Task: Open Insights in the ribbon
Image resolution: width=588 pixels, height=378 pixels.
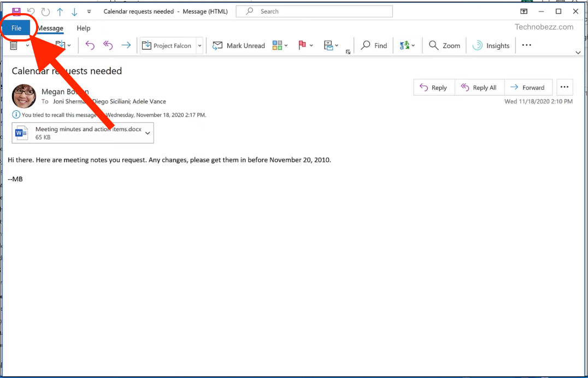Action: coord(491,46)
